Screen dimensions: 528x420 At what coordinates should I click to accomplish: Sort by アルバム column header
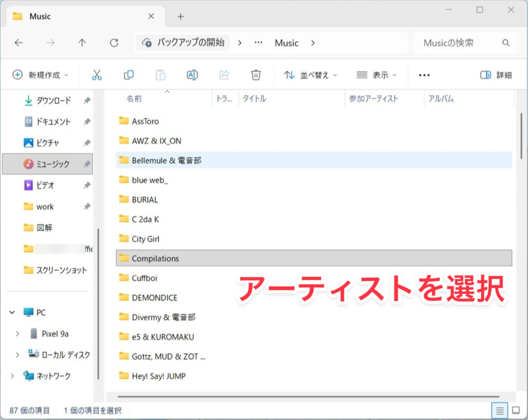(x=441, y=98)
